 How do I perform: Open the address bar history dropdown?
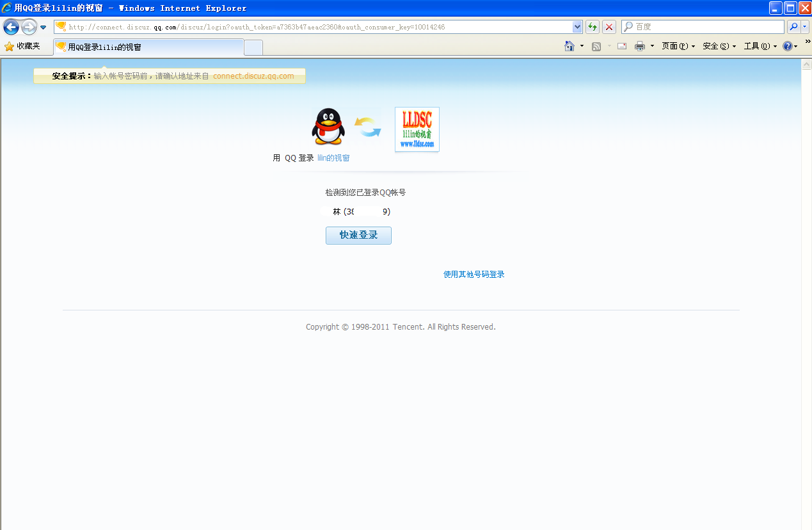[x=577, y=26]
